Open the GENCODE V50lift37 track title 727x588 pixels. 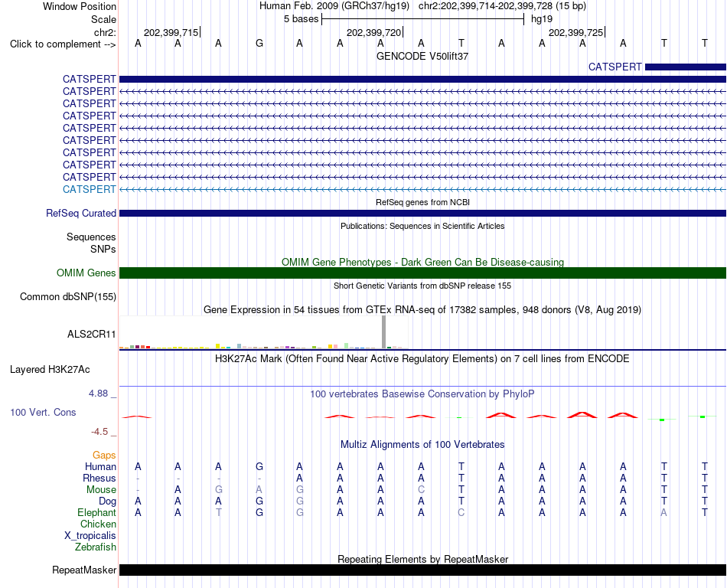click(422, 56)
